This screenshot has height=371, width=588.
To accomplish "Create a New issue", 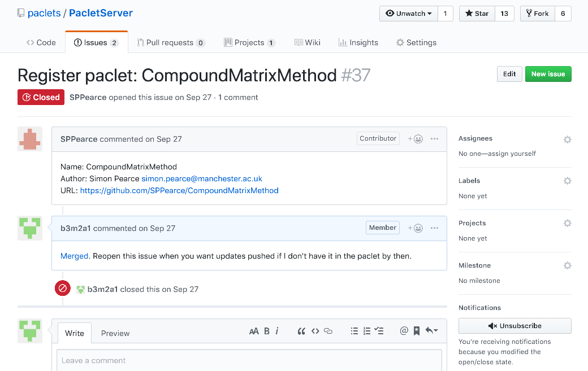I will (548, 74).
